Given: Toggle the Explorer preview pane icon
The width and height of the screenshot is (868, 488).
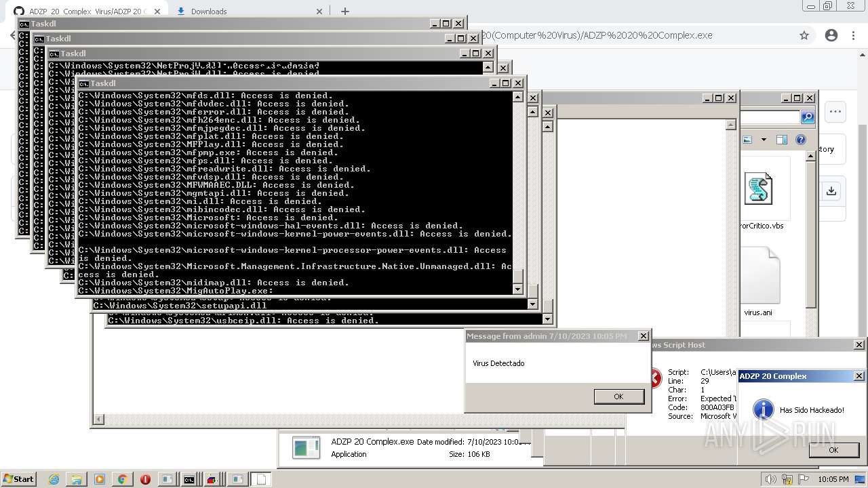Looking at the screenshot, I should coord(782,140).
